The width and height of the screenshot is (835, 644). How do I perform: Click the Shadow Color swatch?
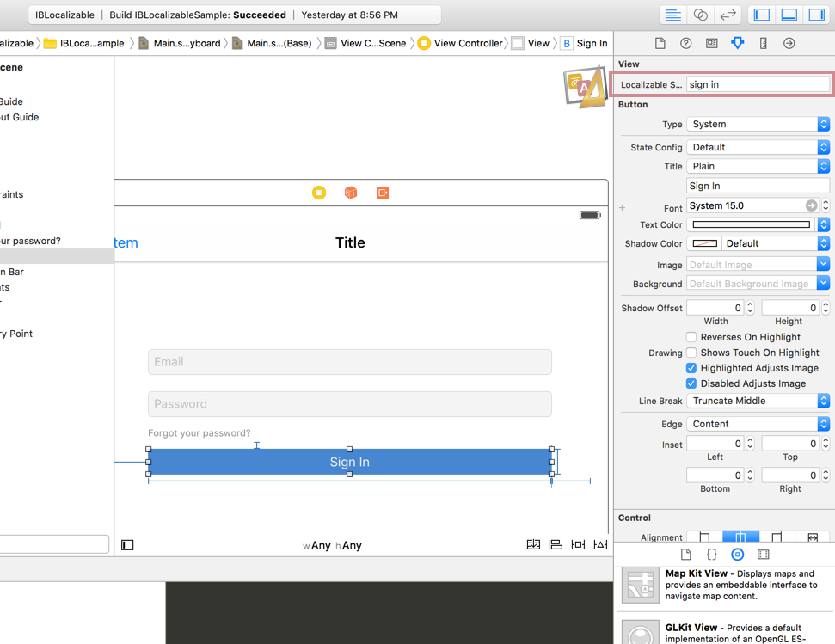coord(704,243)
